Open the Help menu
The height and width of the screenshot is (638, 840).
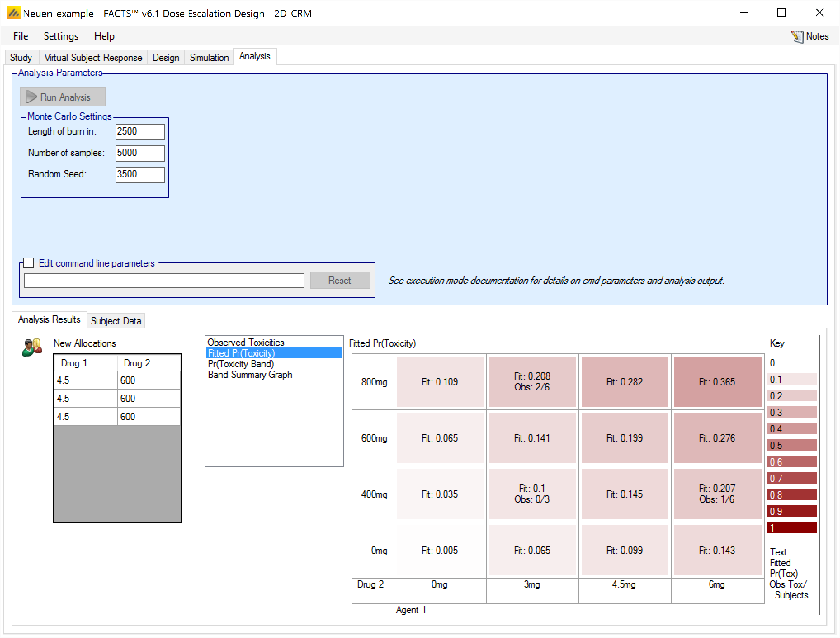pyautogui.click(x=104, y=36)
